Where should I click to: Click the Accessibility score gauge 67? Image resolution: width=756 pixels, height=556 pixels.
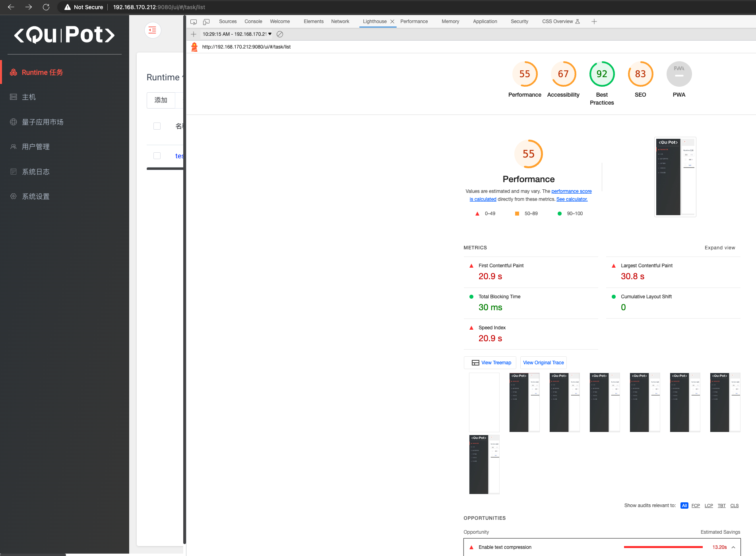click(563, 74)
